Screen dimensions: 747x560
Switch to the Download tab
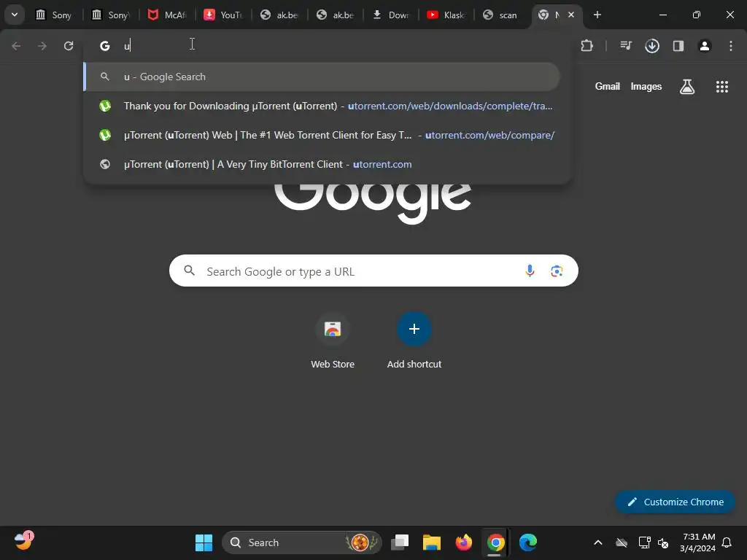coord(391,15)
